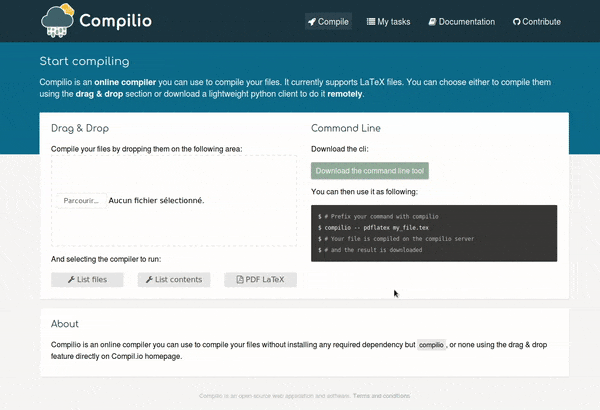
Task: Click the Parcourir file browse button
Action: (81, 201)
